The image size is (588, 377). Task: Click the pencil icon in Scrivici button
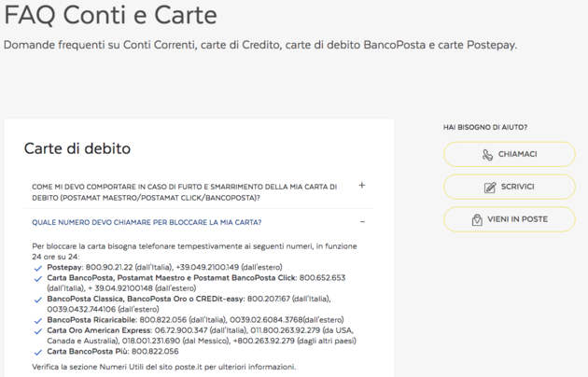[490, 187]
